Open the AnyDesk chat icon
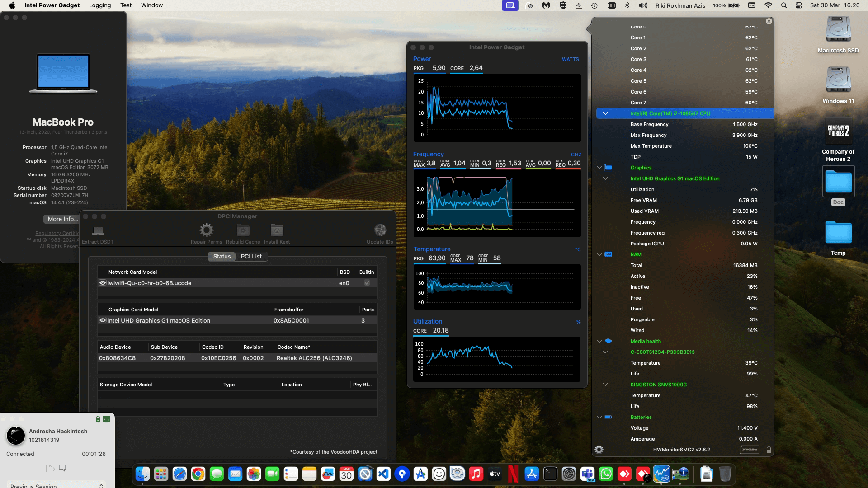 point(62,468)
